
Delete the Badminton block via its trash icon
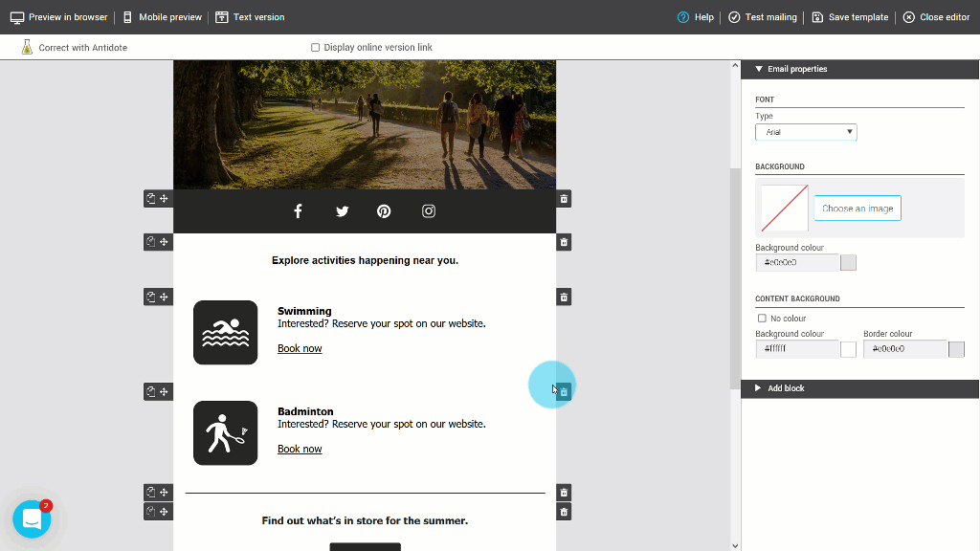tap(563, 391)
